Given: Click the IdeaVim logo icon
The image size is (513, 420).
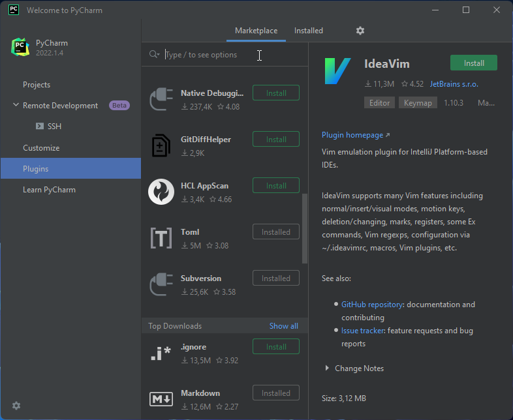Looking at the screenshot, I should [337, 70].
